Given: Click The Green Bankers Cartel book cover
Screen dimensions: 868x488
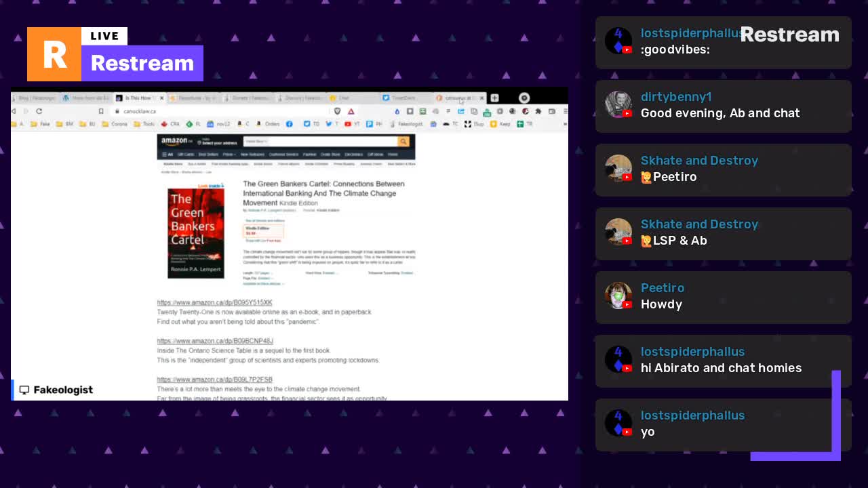Looking at the screenshot, I should [196, 232].
